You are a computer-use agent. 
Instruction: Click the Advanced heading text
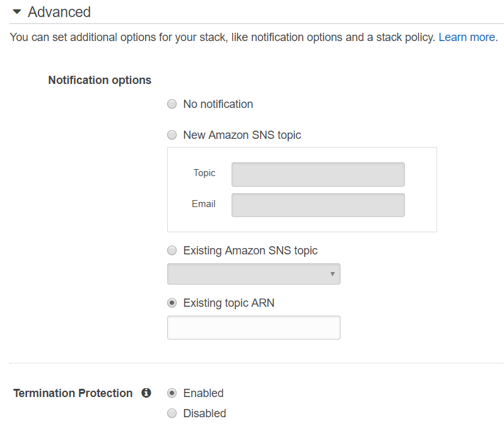tap(59, 12)
